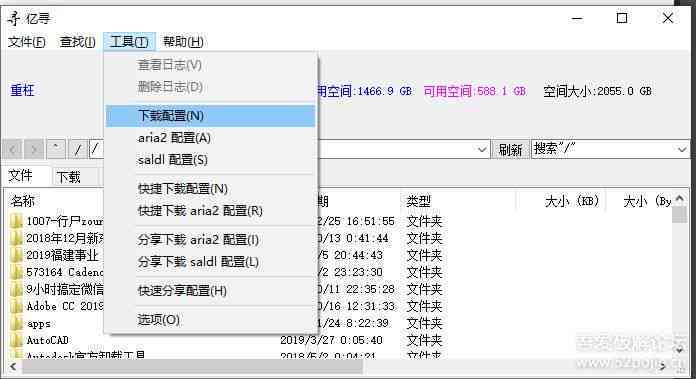Screen dimensions: 696x379
Task: Expand the search box dropdown
Action: pyautogui.click(x=682, y=150)
